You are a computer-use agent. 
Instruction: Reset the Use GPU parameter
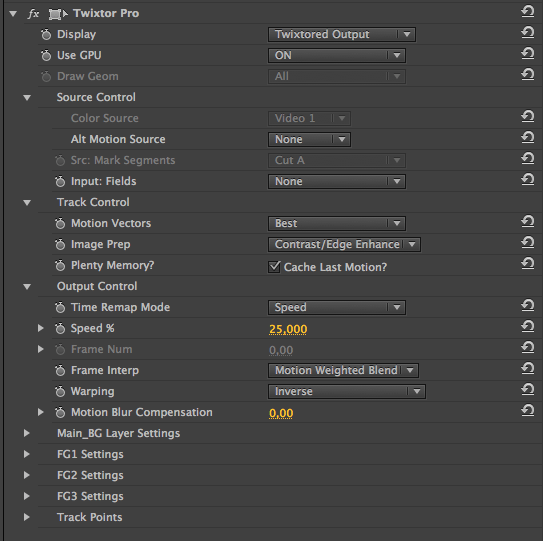(x=527, y=54)
